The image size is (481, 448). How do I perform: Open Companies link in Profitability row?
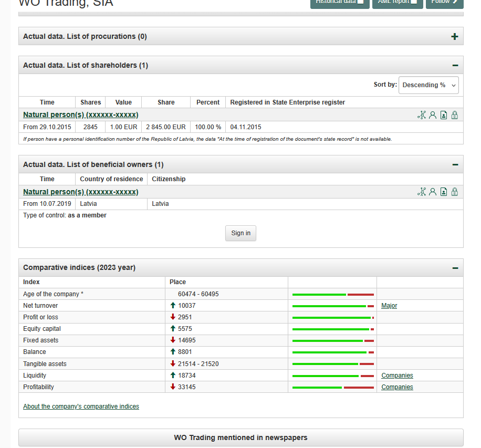(398, 387)
